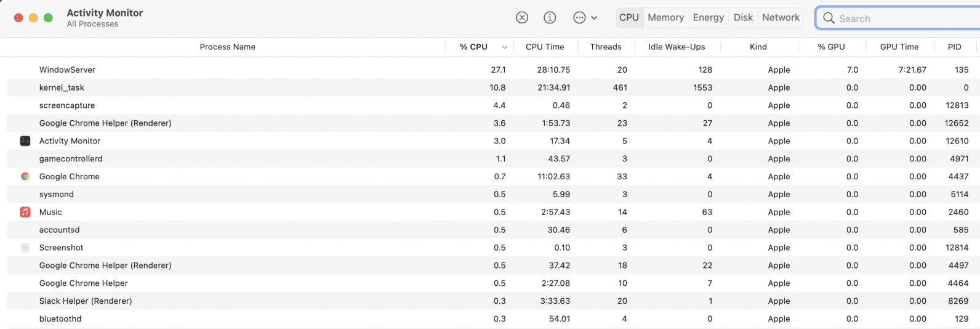
Task: Select the gamecontrollerd process row
Action: 492,159
